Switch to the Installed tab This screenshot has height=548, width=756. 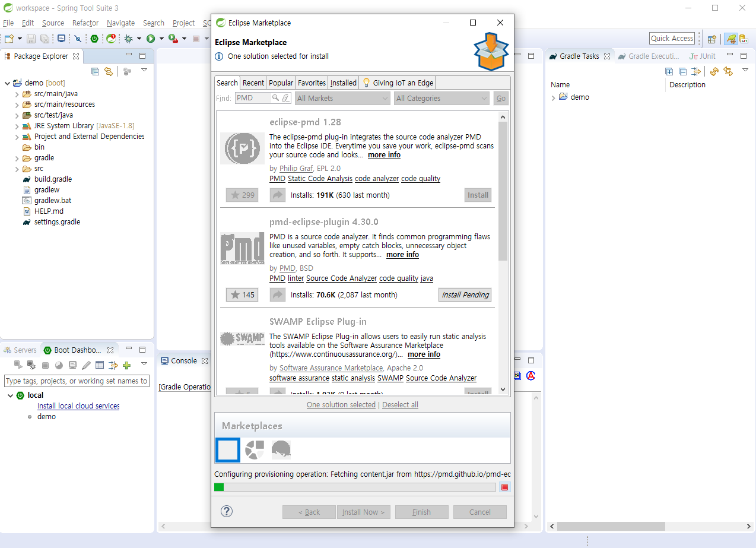click(x=344, y=83)
